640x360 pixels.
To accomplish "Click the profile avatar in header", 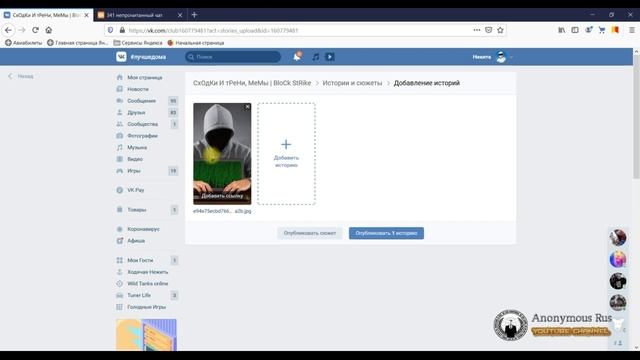I will (501, 57).
